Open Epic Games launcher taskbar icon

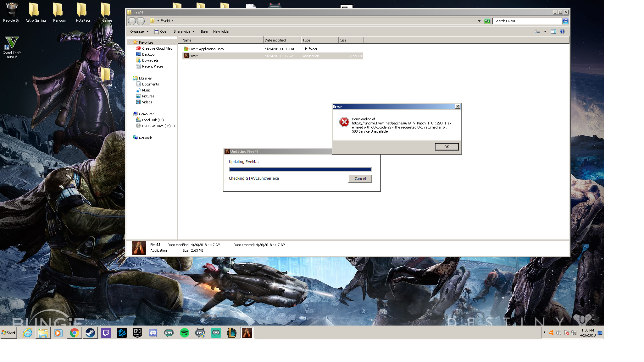point(137,333)
